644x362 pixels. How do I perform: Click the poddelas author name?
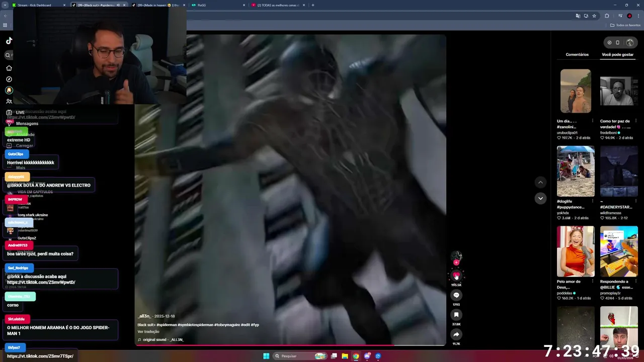[x=565, y=293]
